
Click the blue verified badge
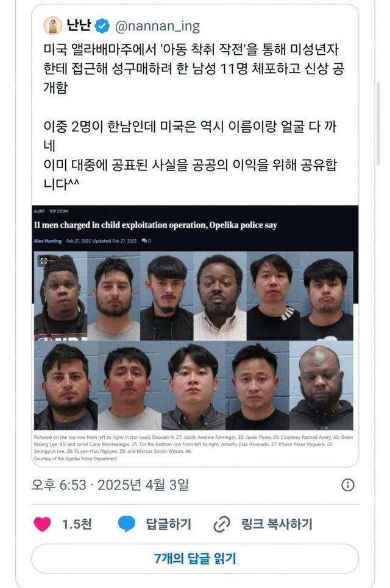point(102,26)
